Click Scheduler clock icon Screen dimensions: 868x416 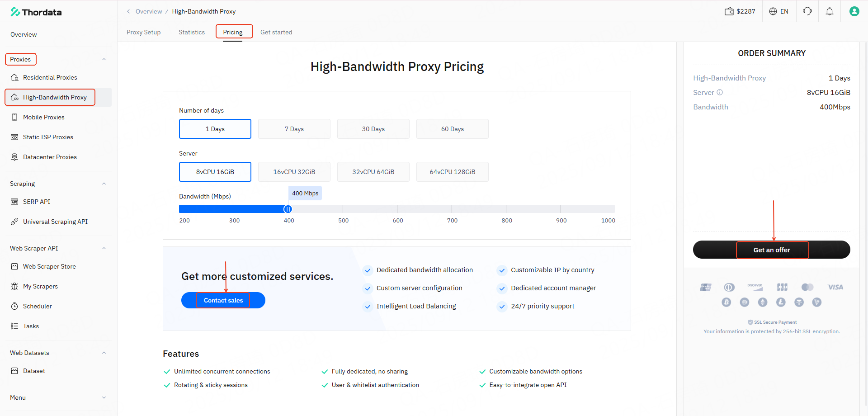pyautogui.click(x=15, y=306)
